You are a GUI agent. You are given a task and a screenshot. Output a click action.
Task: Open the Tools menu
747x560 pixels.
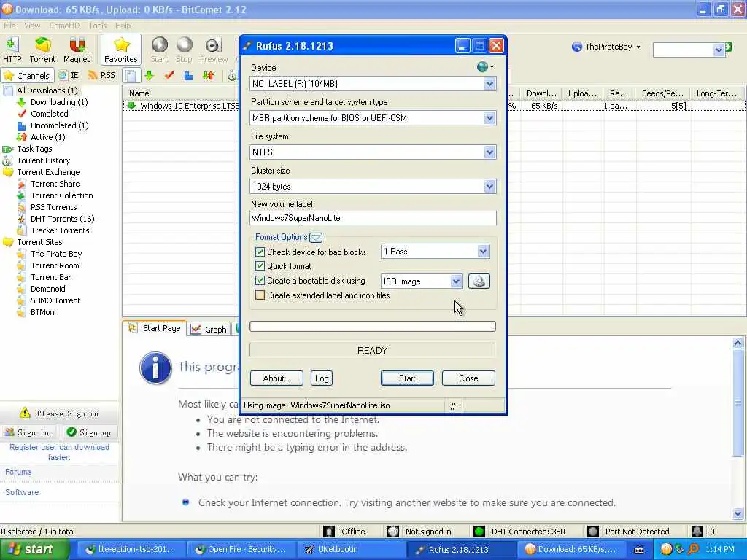click(x=97, y=26)
